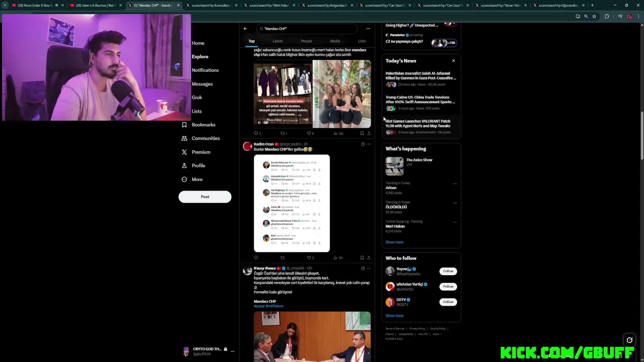This screenshot has height=362, width=644.
Task: Show more under Who to follow
Action: point(394,316)
